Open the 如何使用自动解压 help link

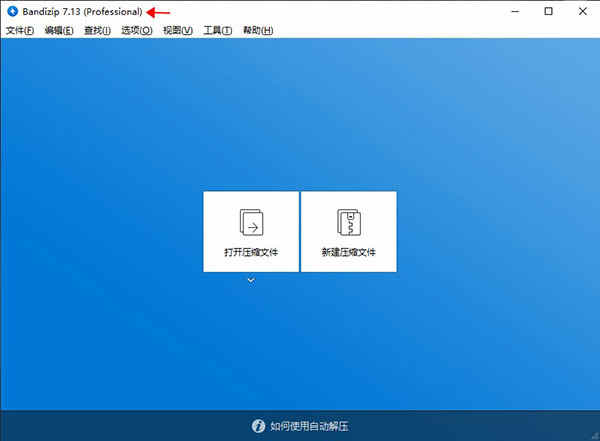[x=310, y=426]
